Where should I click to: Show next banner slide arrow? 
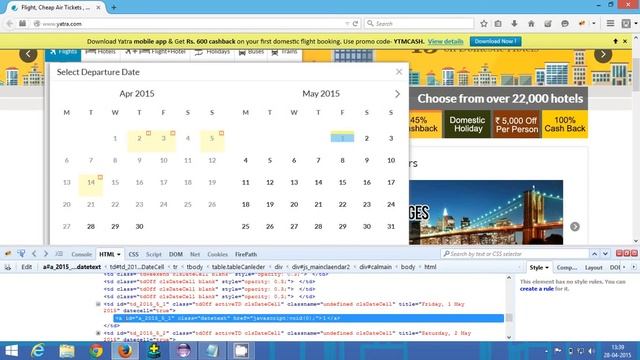click(603, 54)
